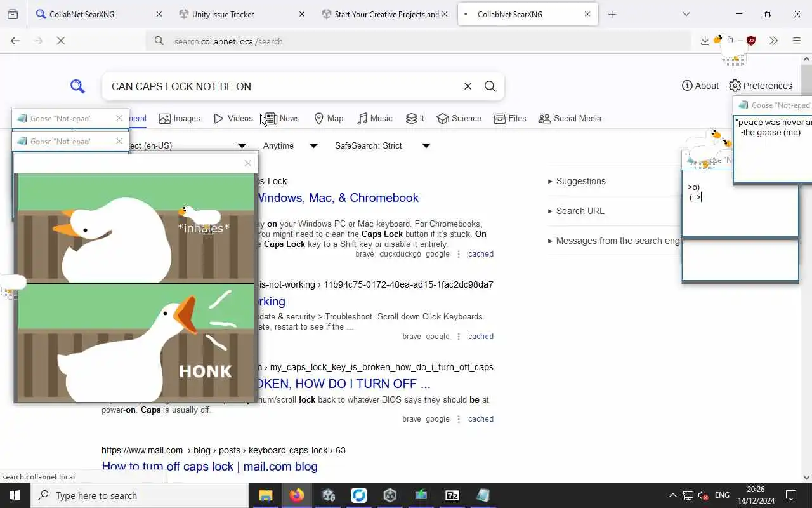
Task: Switch to Files results tab
Action: 510,119
